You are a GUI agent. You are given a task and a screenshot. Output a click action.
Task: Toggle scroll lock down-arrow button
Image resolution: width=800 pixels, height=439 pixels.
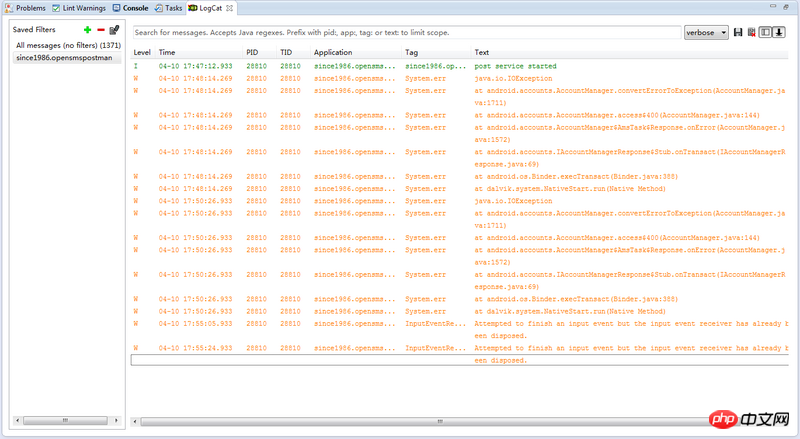point(779,32)
